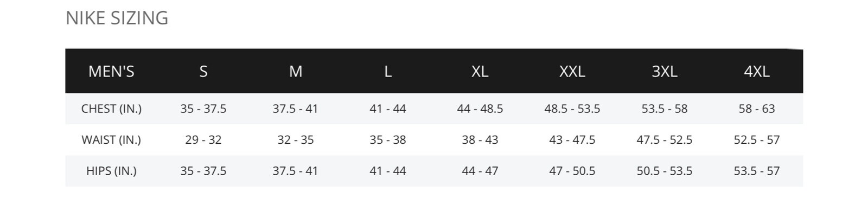Select the MEN'S column header
This screenshot has width=868, height=204.
(x=111, y=71)
